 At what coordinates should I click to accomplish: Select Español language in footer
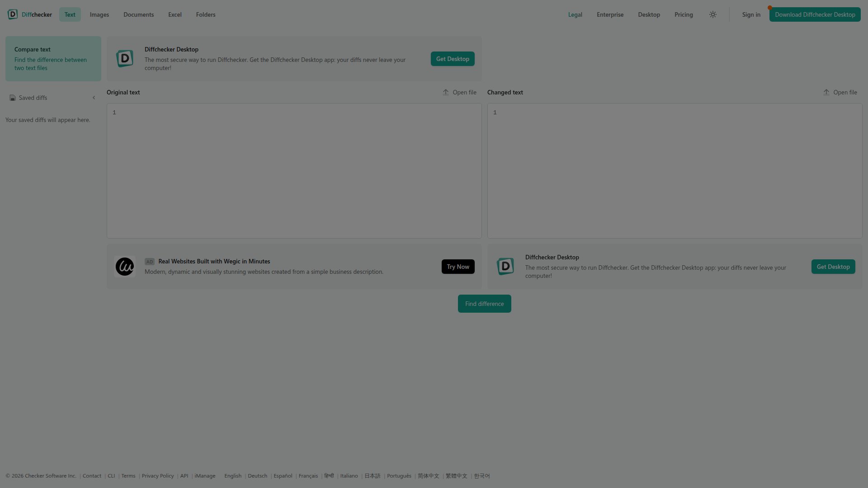click(x=283, y=476)
